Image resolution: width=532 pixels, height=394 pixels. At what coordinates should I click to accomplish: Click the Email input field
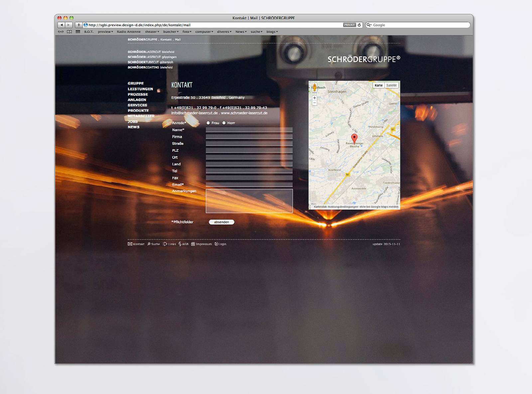tap(249, 184)
